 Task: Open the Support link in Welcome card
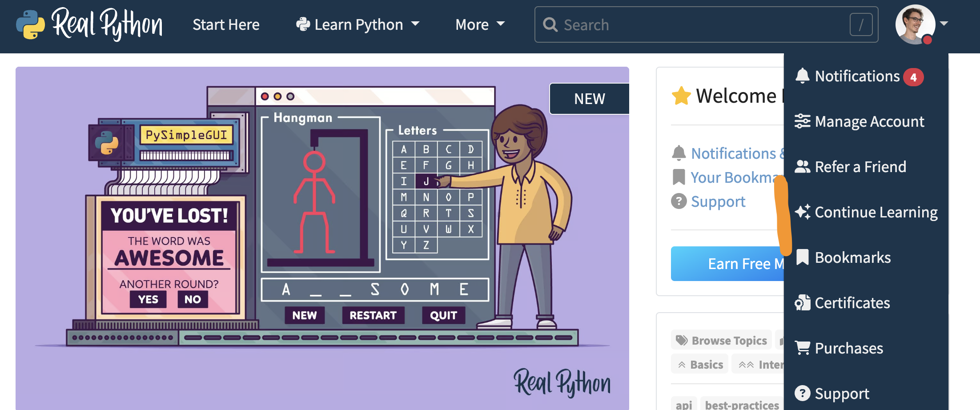(x=718, y=201)
